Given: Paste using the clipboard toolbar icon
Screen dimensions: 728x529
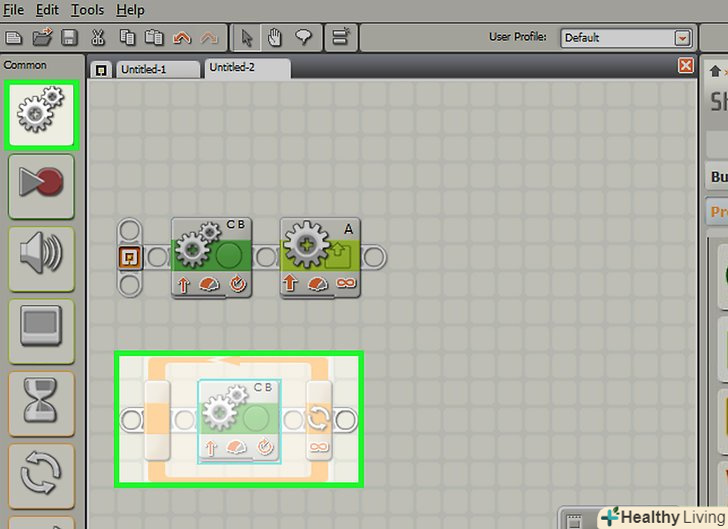Looking at the screenshot, I should tap(154, 37).
